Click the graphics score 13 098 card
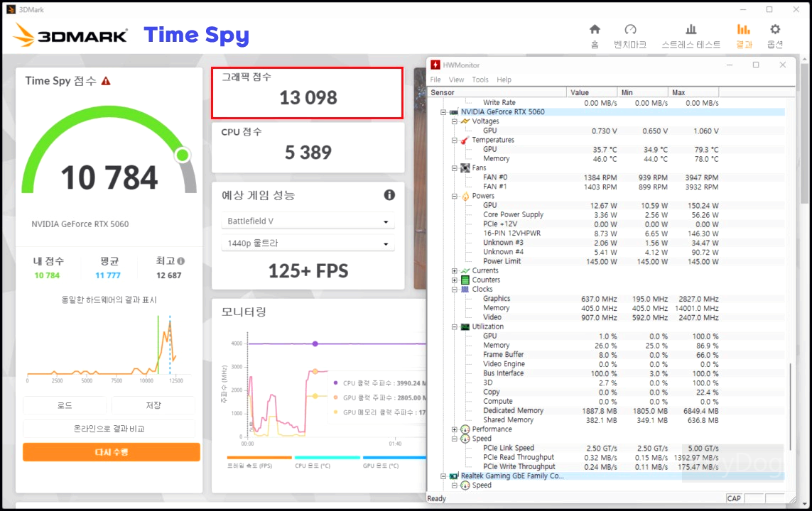The height and width of the screenshot is (511, 812). tap(307, 92)
